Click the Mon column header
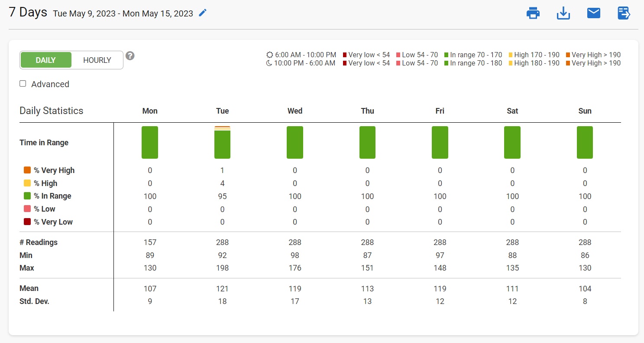644x343 pixels. point(150,111)
